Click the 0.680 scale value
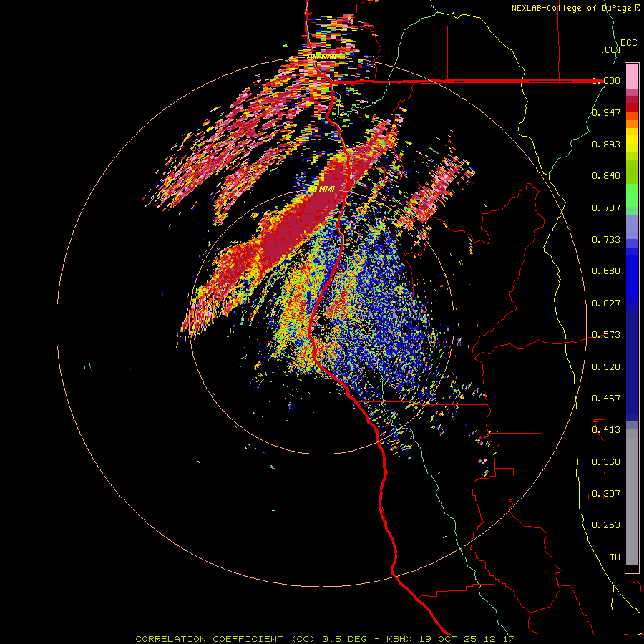 606,271
